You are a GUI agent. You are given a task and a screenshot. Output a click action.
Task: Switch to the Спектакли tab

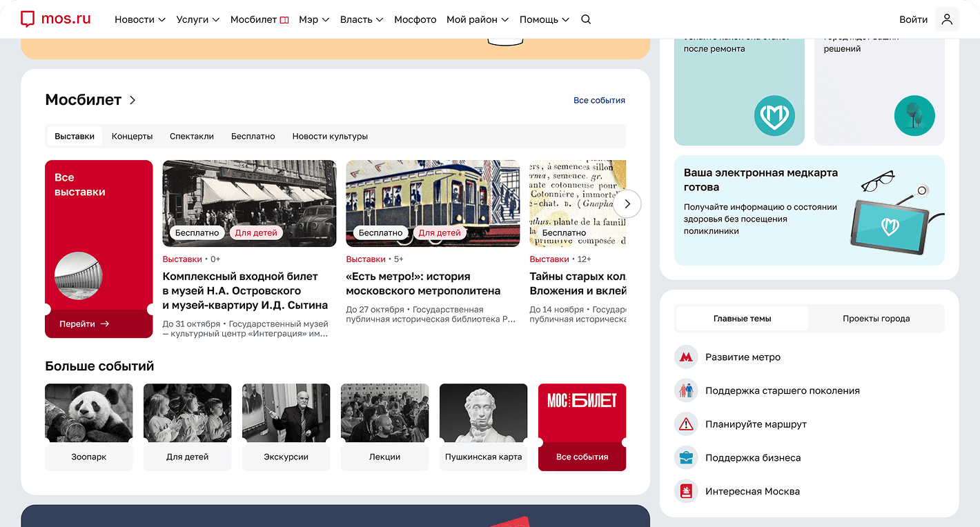point(192,136)
